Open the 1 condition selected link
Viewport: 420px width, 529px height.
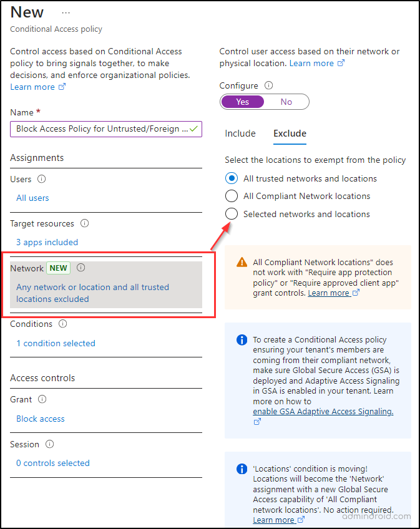tap(56, 343)
